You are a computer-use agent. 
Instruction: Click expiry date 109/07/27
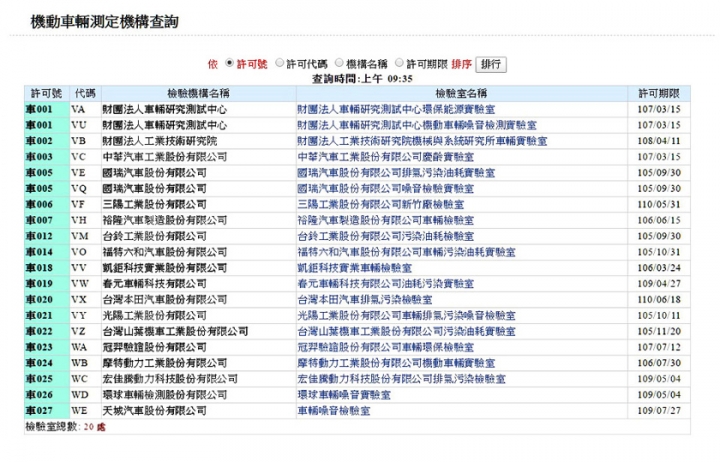pyautogui.click(x=659, y=410)
